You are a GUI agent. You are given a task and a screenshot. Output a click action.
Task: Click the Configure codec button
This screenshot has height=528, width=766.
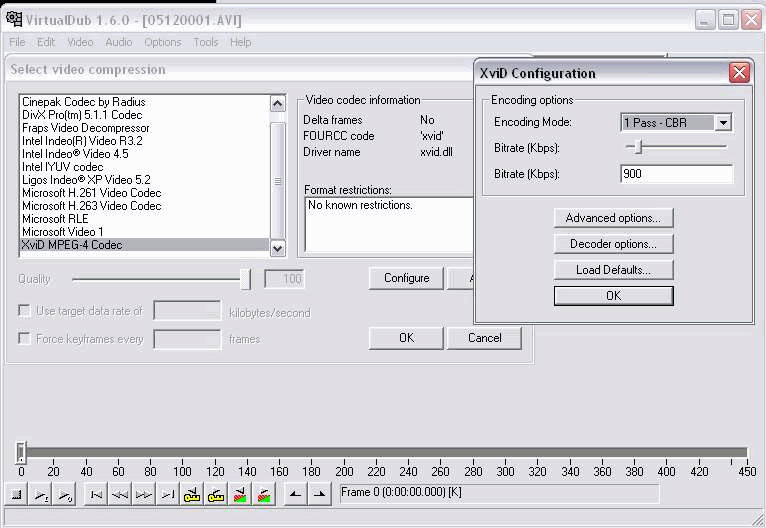pyautogui.click(x=406, y=278)
